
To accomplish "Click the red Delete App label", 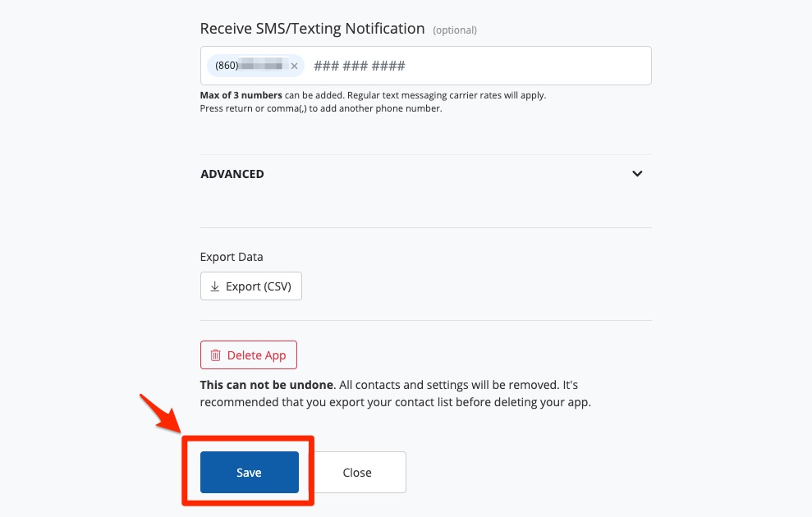I will tap(256, 355).
